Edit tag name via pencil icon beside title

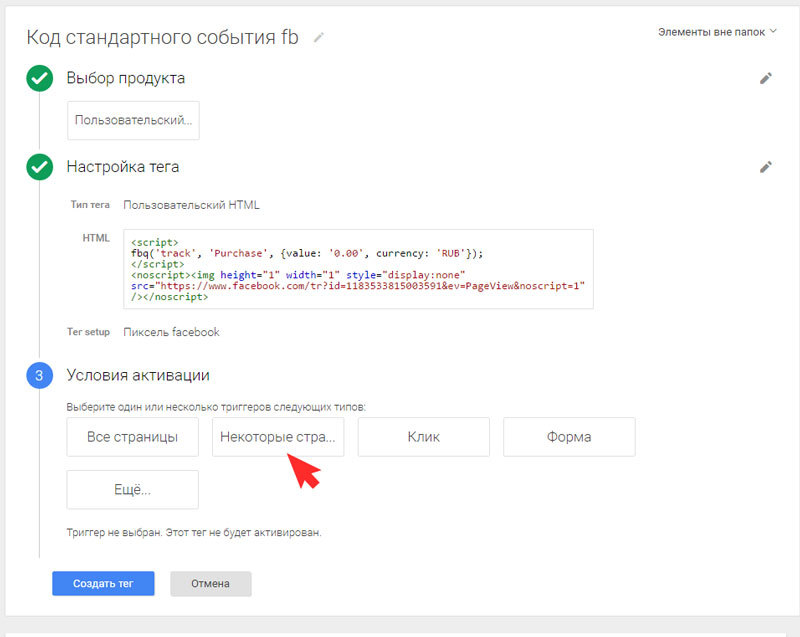(x=319, y=38)
